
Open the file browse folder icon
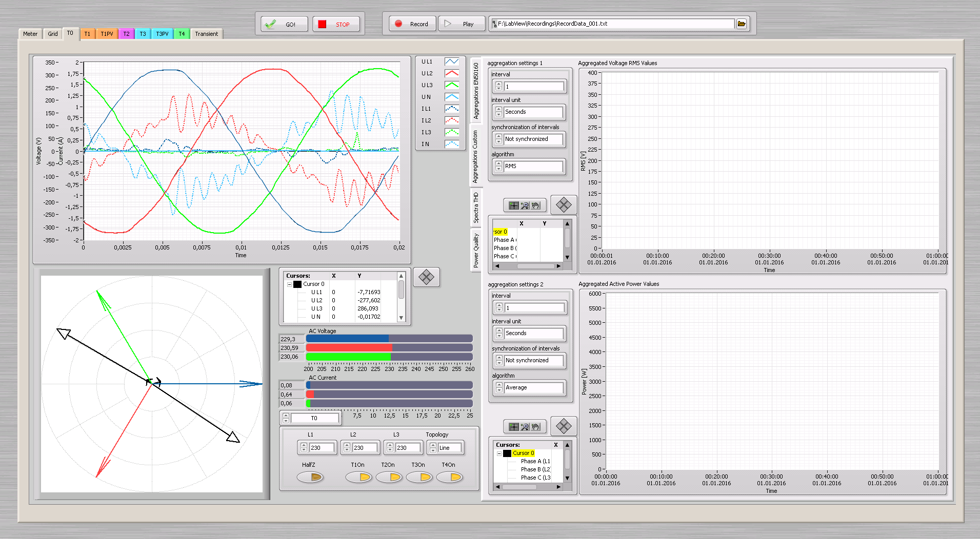tap(742, 24)
